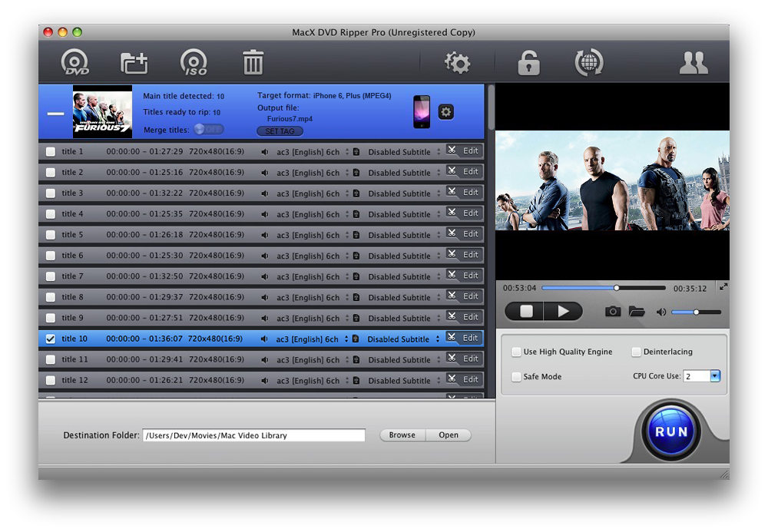Check the title 12 checkbox
768x532 pixels.
click(51, 380)
